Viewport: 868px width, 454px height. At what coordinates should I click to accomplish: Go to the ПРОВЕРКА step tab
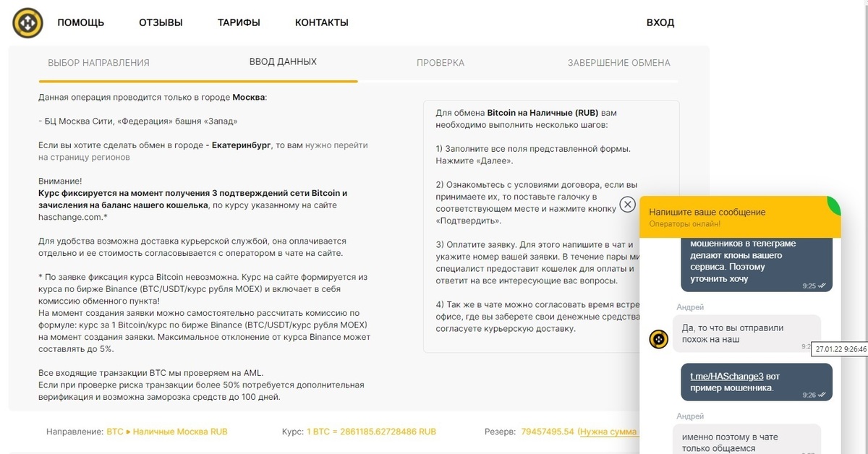[x=441, y=63]
